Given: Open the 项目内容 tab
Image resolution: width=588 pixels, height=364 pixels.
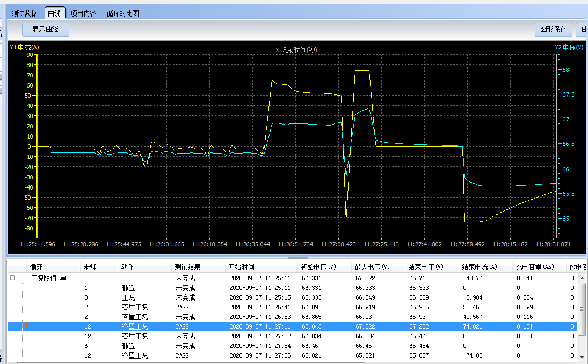Looking at the screenshot, I should pyautogui.click(x=83, y=13).
